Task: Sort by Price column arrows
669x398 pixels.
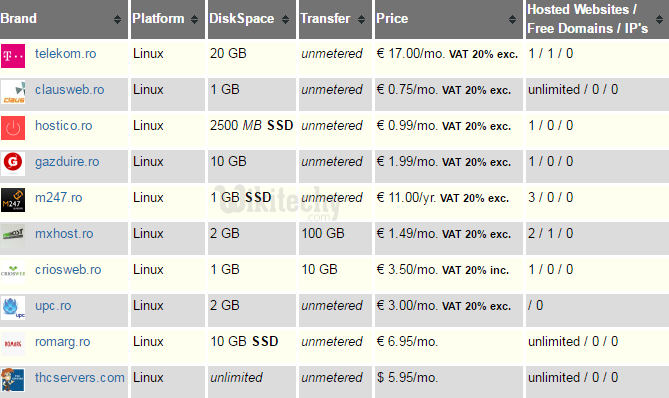Action: pos(512,19)
